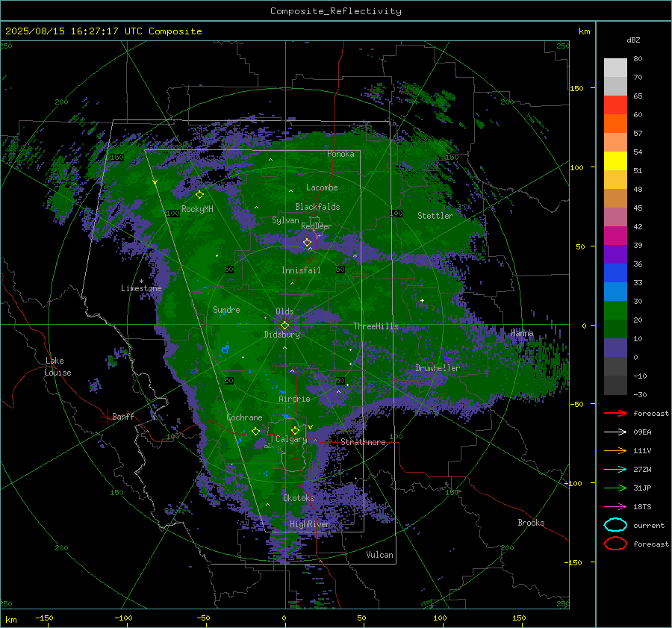Click the Composite_Reflectivity title

point(336,11)
